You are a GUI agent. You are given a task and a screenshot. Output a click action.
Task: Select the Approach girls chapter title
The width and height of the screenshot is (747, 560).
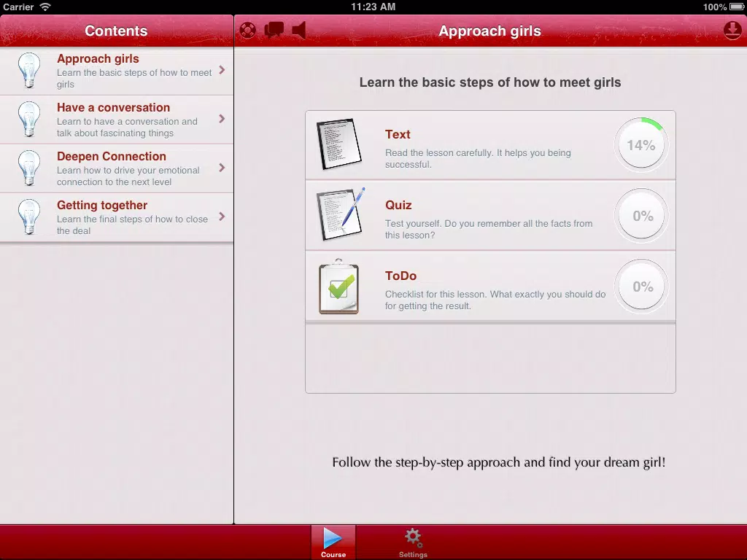pos(98,58)
